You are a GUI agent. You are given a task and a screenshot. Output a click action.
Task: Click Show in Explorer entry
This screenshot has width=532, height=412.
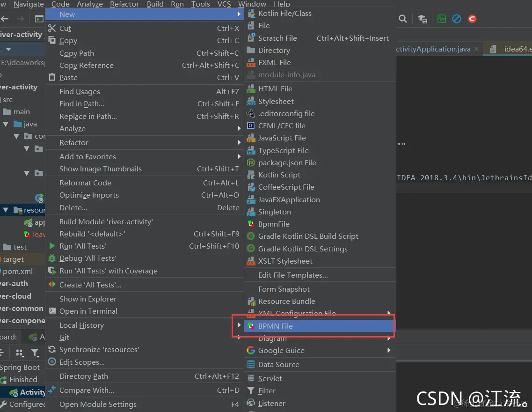click(145, 299)
